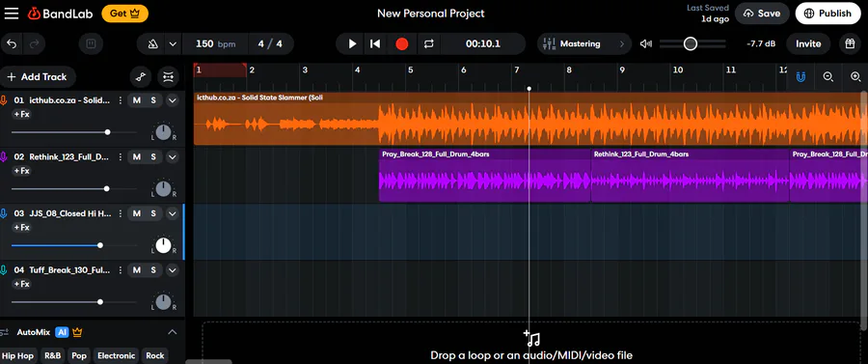Click track 03 blue microphone icon
Image resolution: width=868 pixels, height=364 pixels.
pyautogui.click(x=3, y=213)
